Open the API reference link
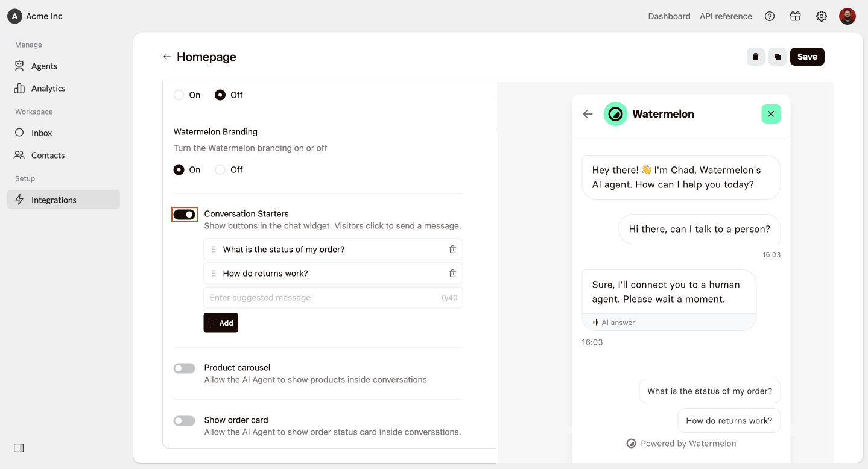 (726, 16)
